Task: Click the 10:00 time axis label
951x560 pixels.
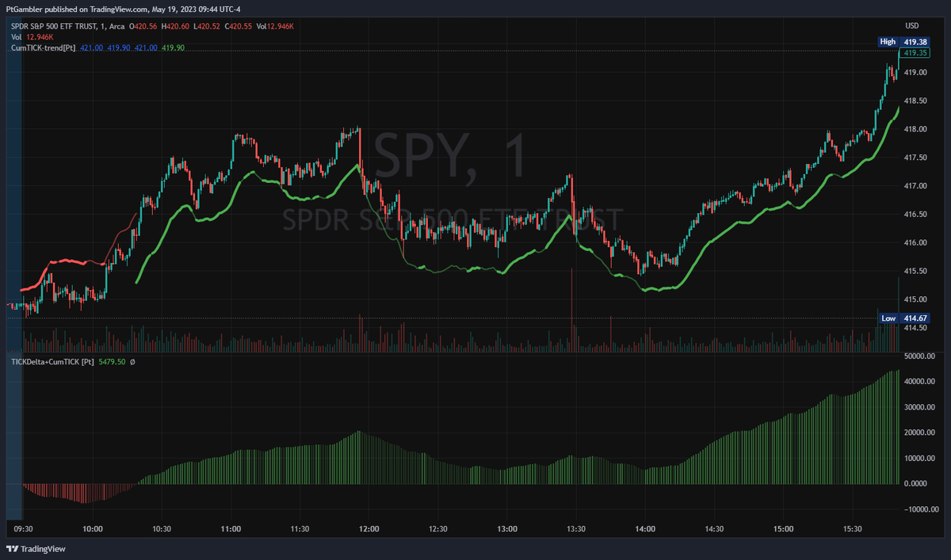Action: [93, 528]
